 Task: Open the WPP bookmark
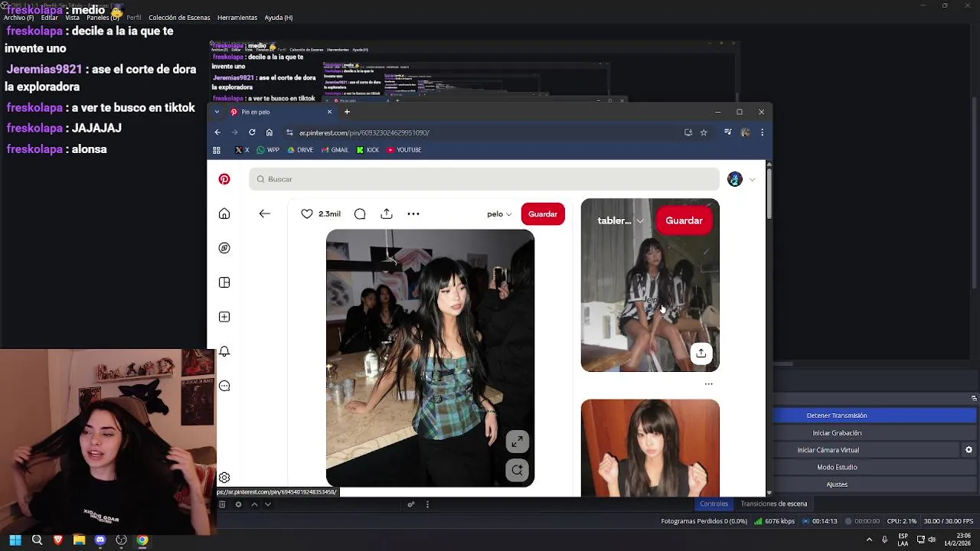(268, 150)
